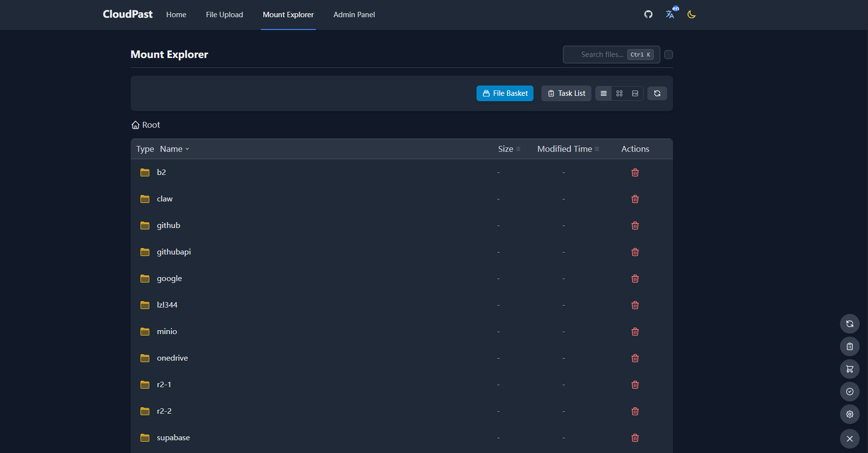Open the File Upload tab
The image size is (868, 453).
tap(224, 15)
